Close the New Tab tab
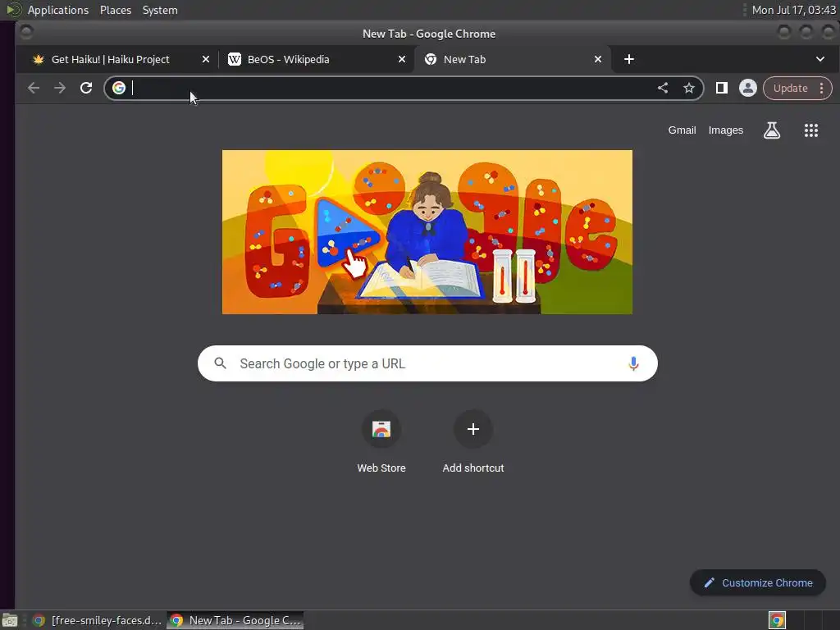Image resolution: width=840 pixels, height=630 pixels. (598, 59)
